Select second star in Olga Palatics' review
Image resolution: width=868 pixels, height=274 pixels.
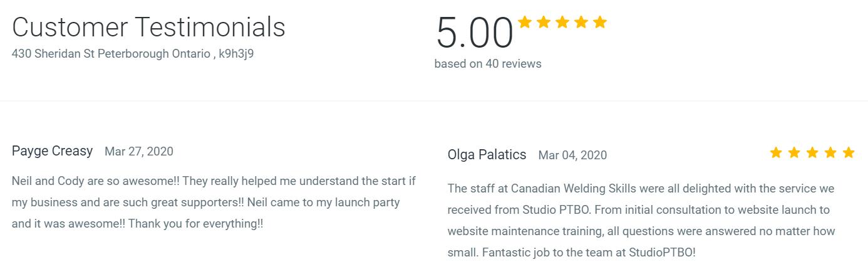(794, 152)
